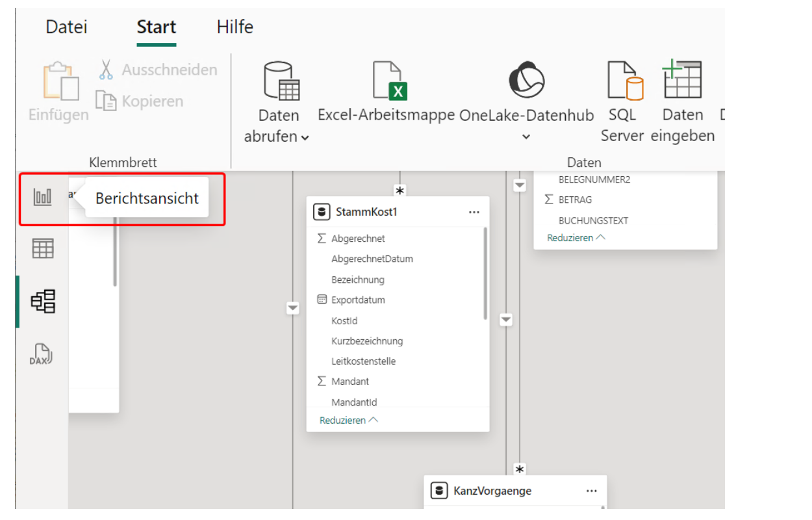The width and height of the screenshot is (812, 520).
Task: Click the Daten abrufen database icon
Action: pos(281,82)
